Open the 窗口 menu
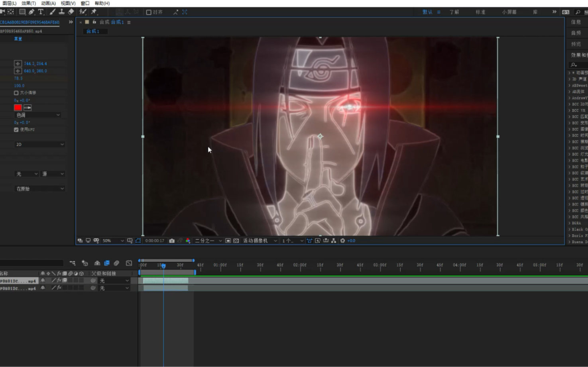 pos(85,3)
